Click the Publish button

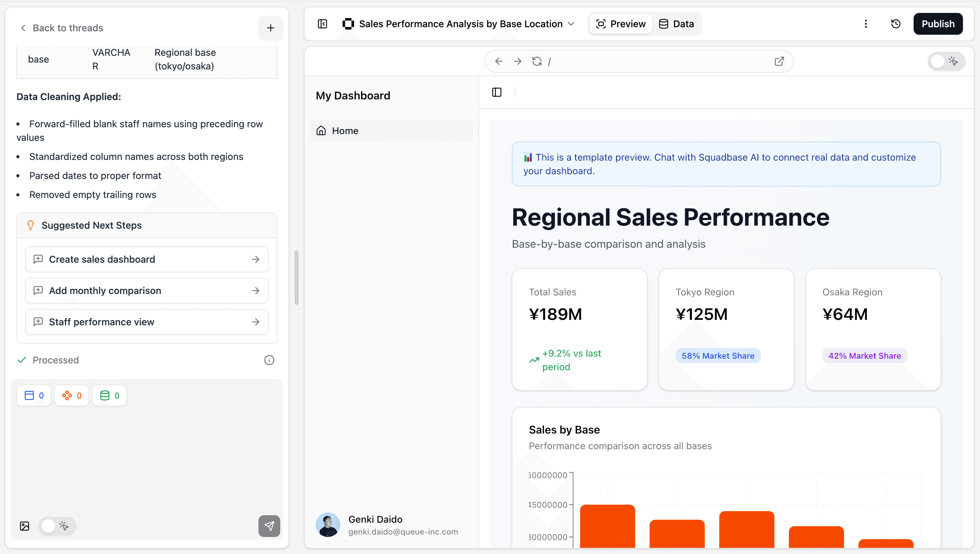tap(937, 24)
